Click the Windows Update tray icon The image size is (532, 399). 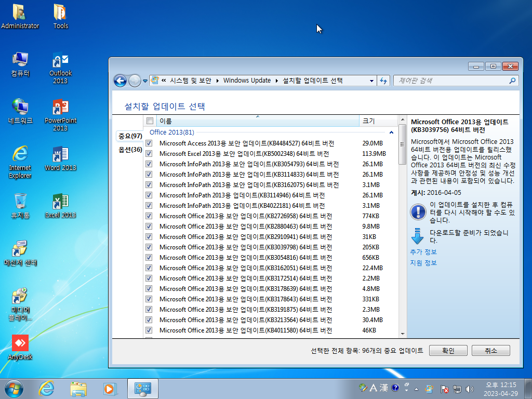tap(429, 389)
